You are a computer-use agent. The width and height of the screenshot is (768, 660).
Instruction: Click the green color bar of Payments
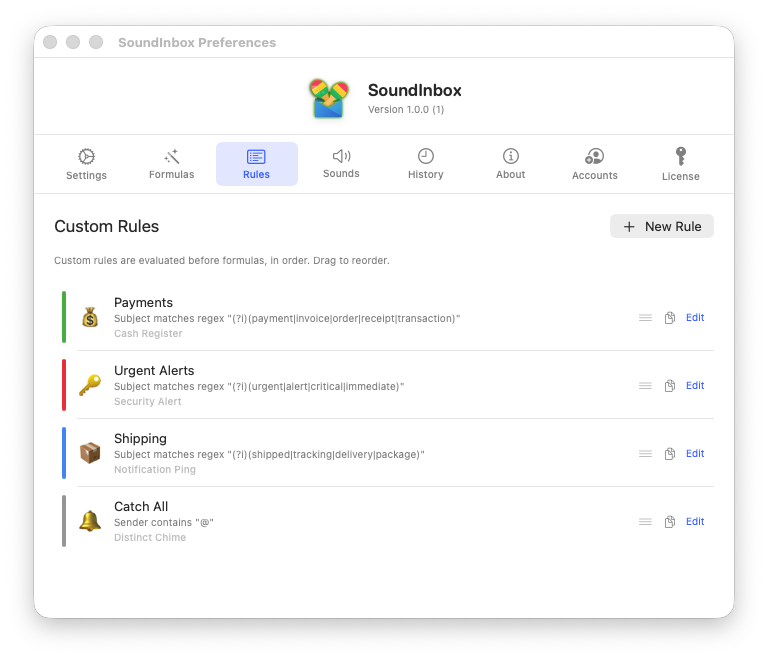pos(64,317)
